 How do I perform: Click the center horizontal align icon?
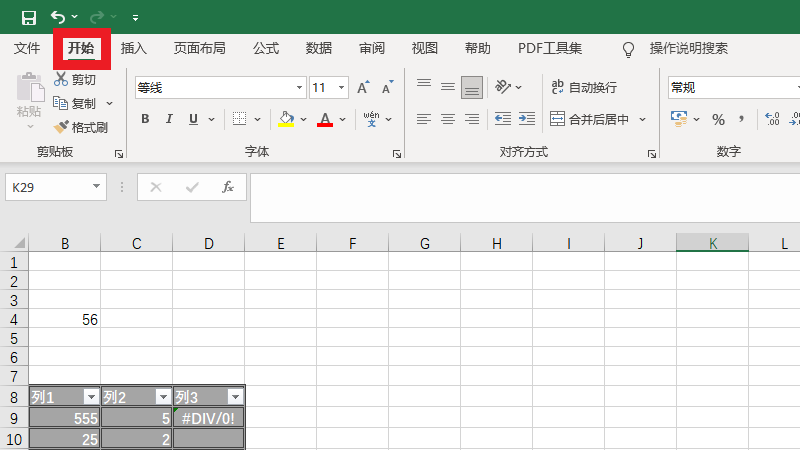(447, 119)
